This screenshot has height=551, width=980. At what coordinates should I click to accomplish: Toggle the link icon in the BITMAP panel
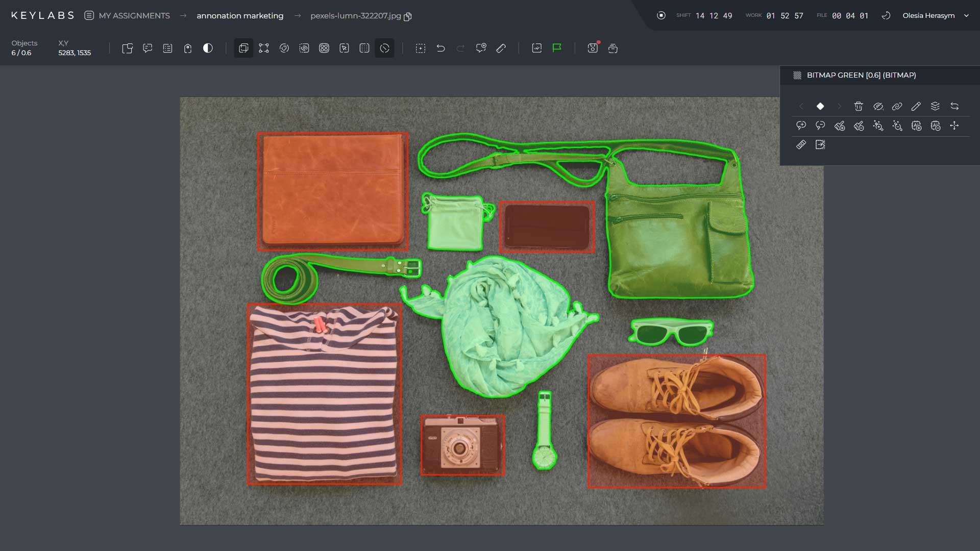pyautogui.click(x=897, y=107)
